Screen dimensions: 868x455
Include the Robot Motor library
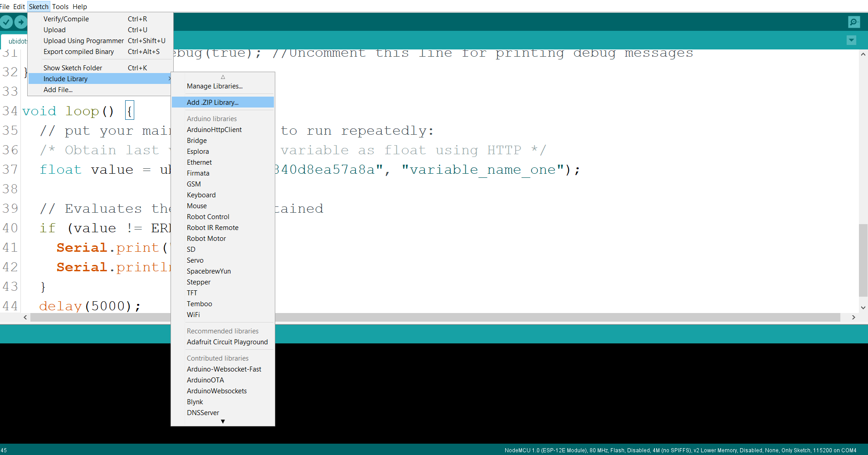223,239
